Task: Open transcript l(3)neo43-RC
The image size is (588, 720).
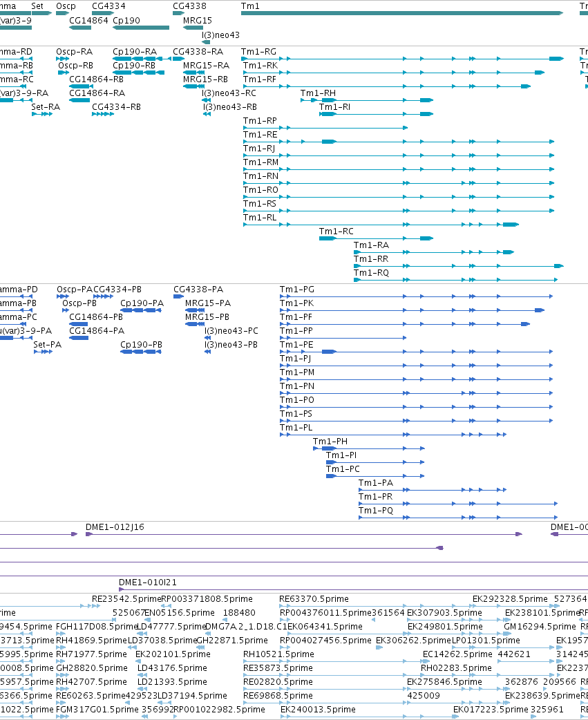Action: 229,93
